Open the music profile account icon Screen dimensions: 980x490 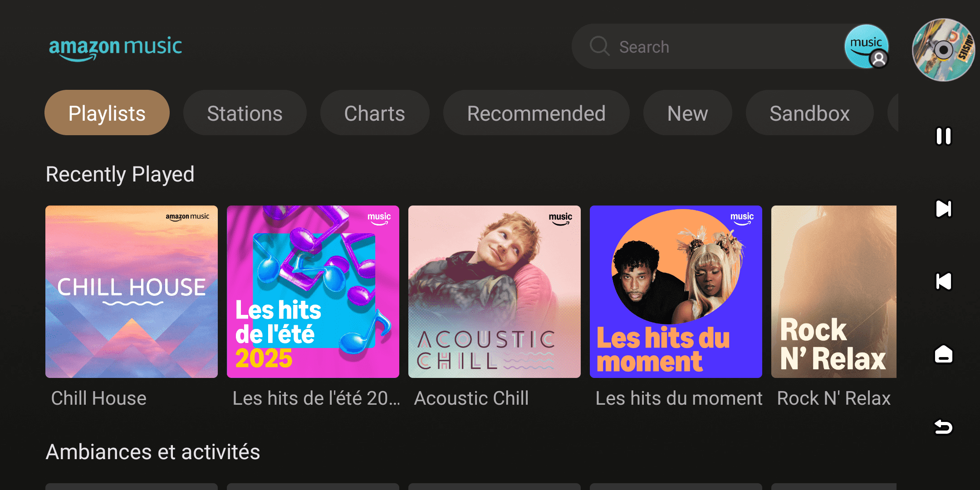pyautogui.click(x=866, y=47)
